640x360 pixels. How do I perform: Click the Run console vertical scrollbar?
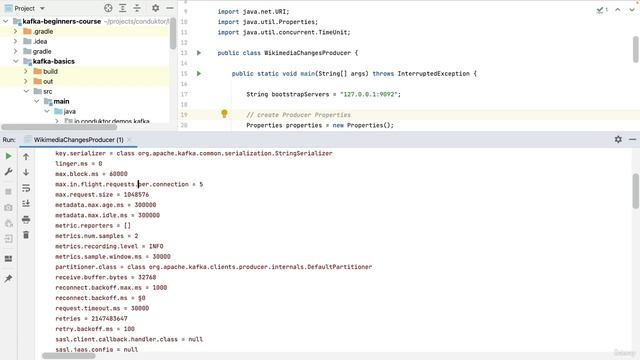[636, 191]
